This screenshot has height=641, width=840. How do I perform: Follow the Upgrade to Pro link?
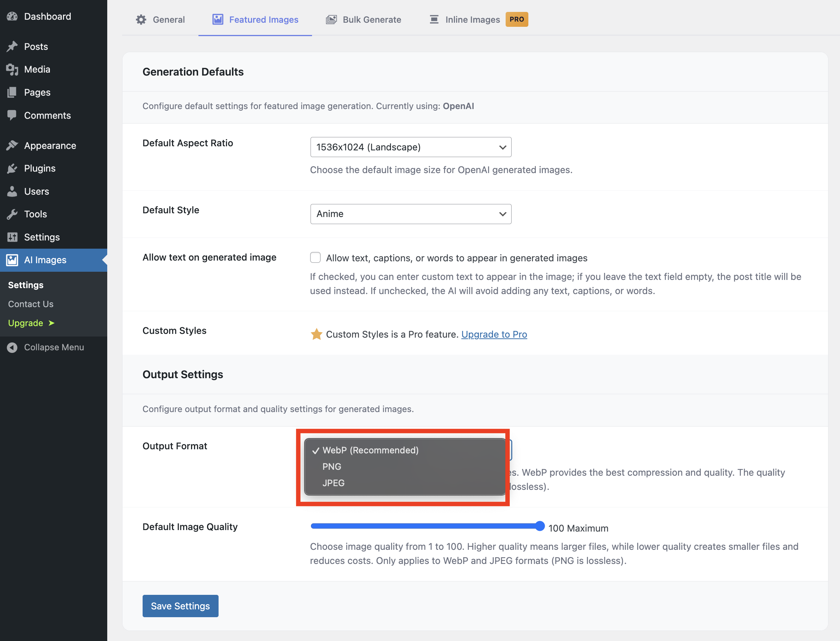click(494, 334)
